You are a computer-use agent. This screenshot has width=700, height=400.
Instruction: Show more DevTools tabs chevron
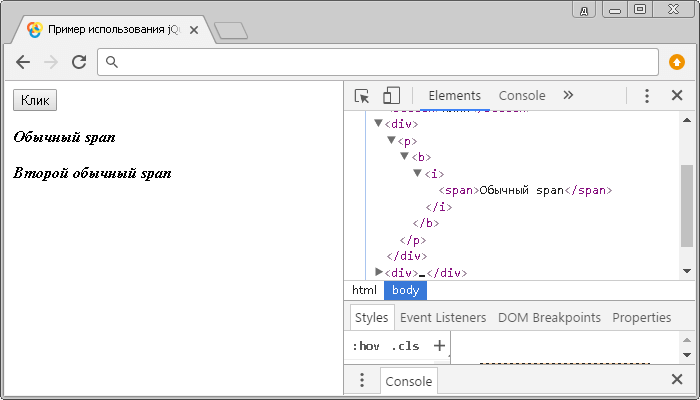pyautogui.click(x=568, y=96)
